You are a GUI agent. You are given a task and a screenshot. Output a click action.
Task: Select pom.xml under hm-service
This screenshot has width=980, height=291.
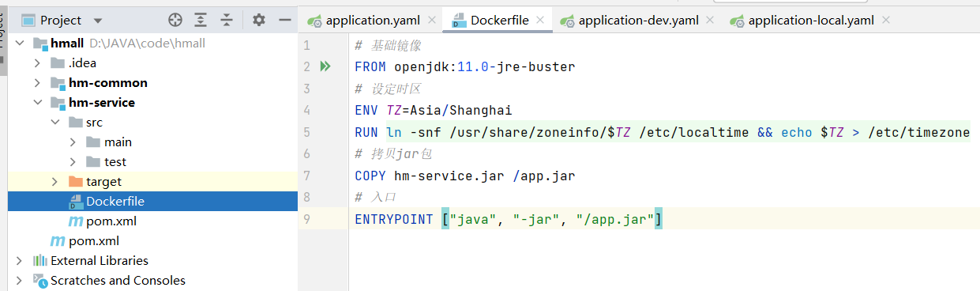(111, 221)
